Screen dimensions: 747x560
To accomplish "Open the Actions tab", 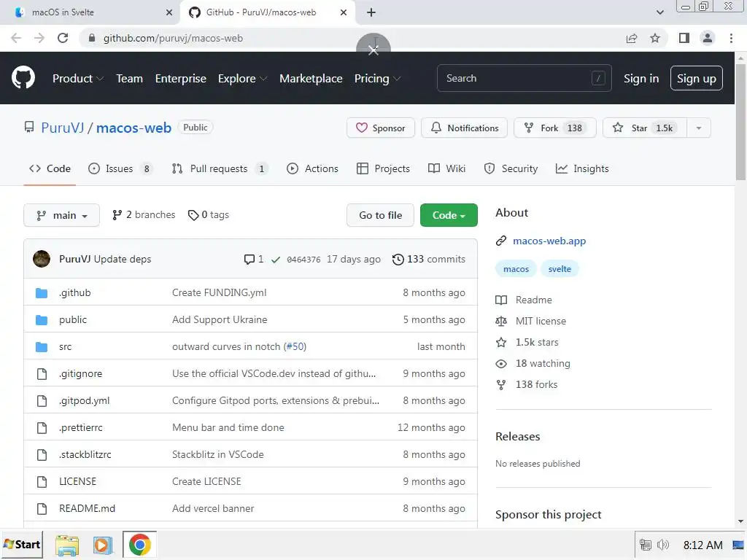I will tap(312, 168).
